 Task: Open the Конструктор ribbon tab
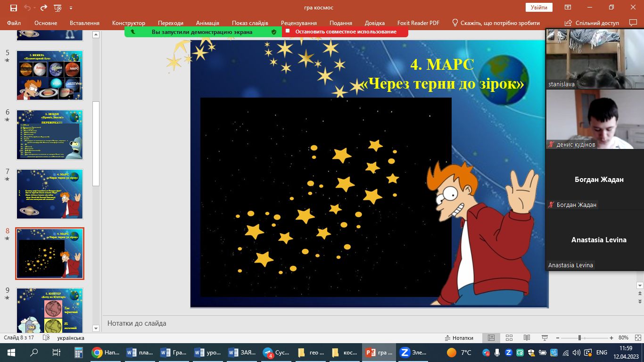tap(129, 23)
